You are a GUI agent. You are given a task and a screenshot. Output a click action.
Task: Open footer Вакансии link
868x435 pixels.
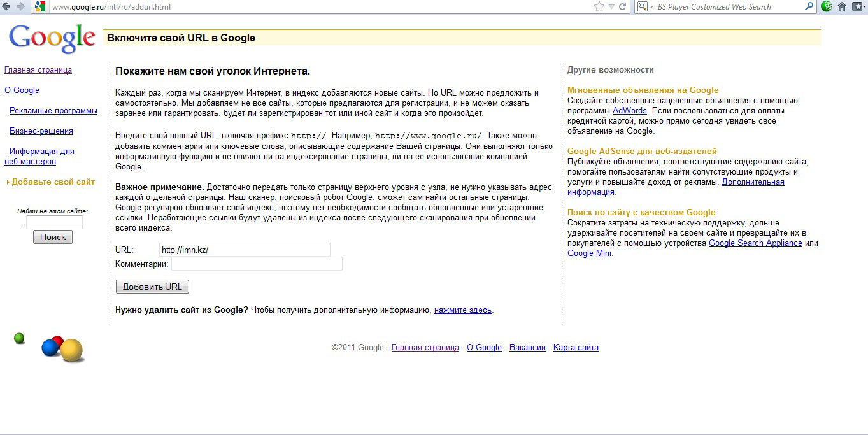tap(527, 348)
